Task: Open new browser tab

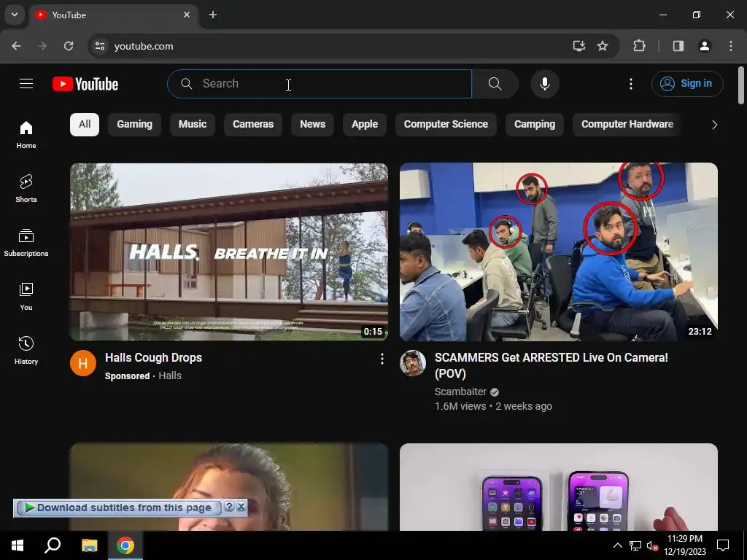Action: 213,15
